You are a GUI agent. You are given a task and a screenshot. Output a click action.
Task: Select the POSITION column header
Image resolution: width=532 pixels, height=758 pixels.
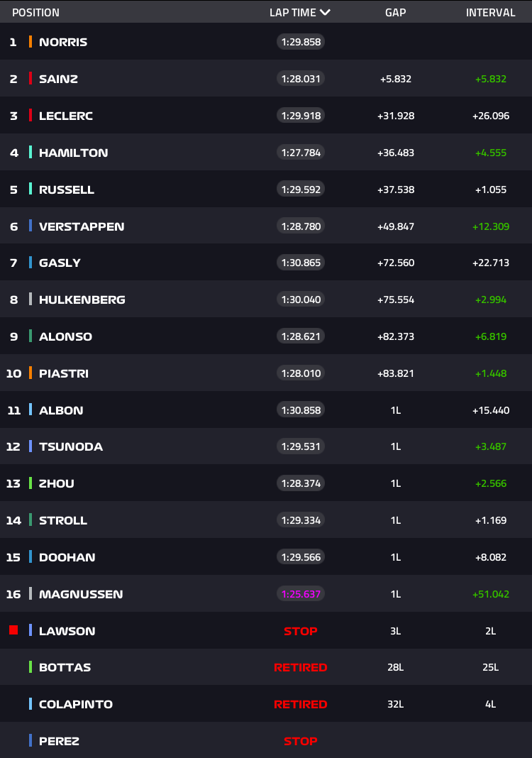35,13
